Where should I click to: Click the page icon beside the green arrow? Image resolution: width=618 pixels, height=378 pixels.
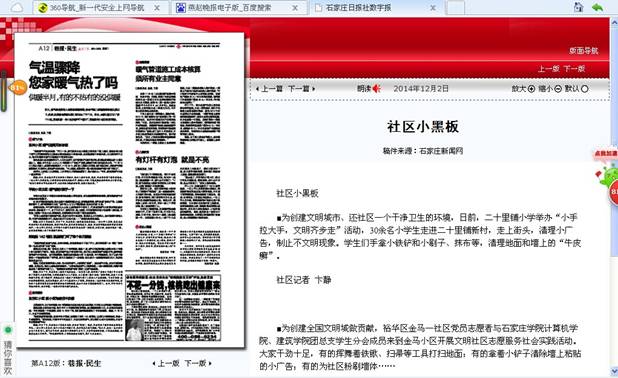[578, 7]
